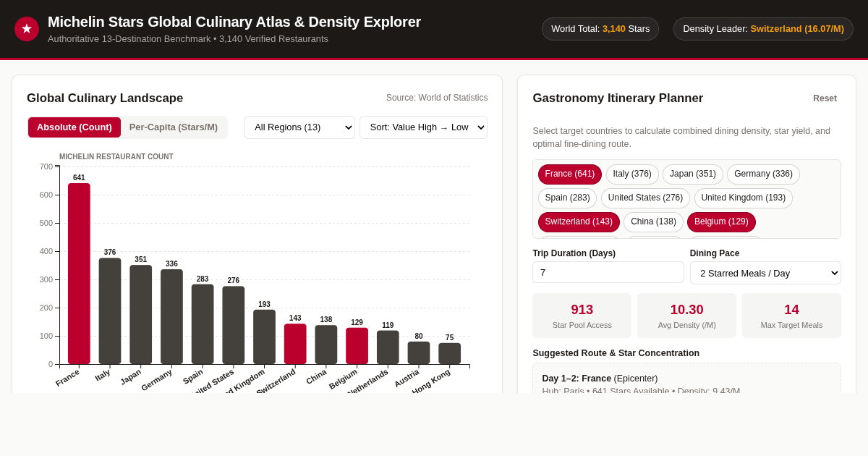868x456 pixels.
Task: Click the Source: World of Statistics text
Action: coord(437,98)
